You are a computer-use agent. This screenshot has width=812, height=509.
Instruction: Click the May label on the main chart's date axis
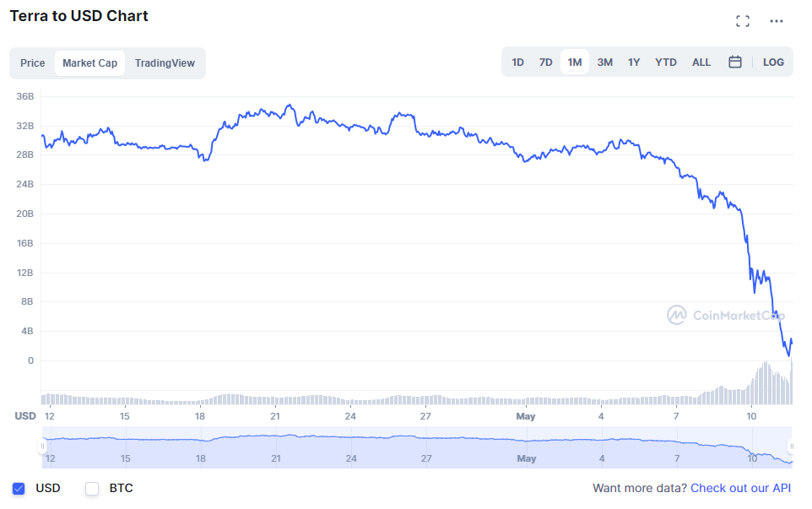pos(526,416)
